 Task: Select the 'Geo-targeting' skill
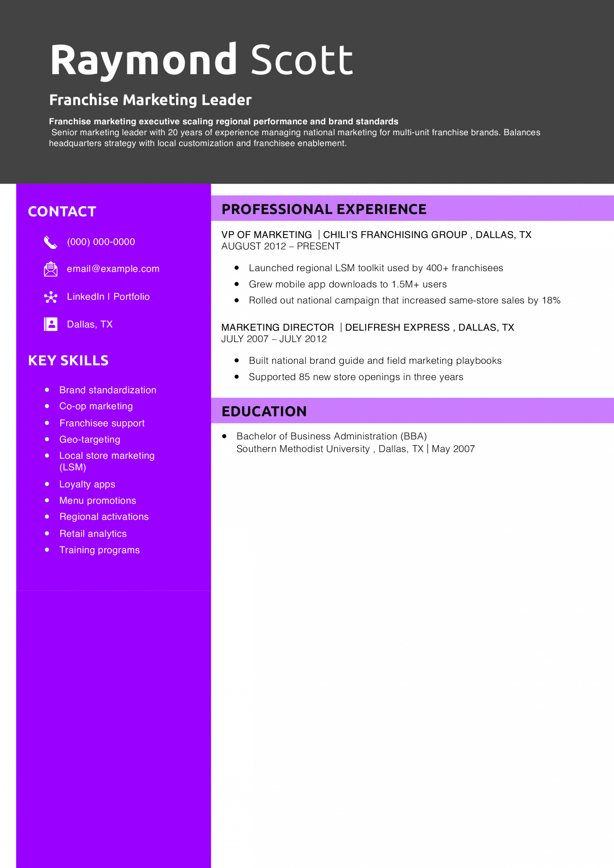coord(90,440)
